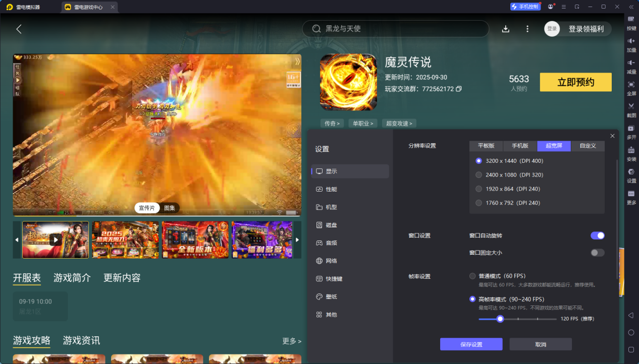Disable the 窗口自动旋转 toggle
Screen dimensions: 639x364
pyautogui.click(x=598, y=235)
